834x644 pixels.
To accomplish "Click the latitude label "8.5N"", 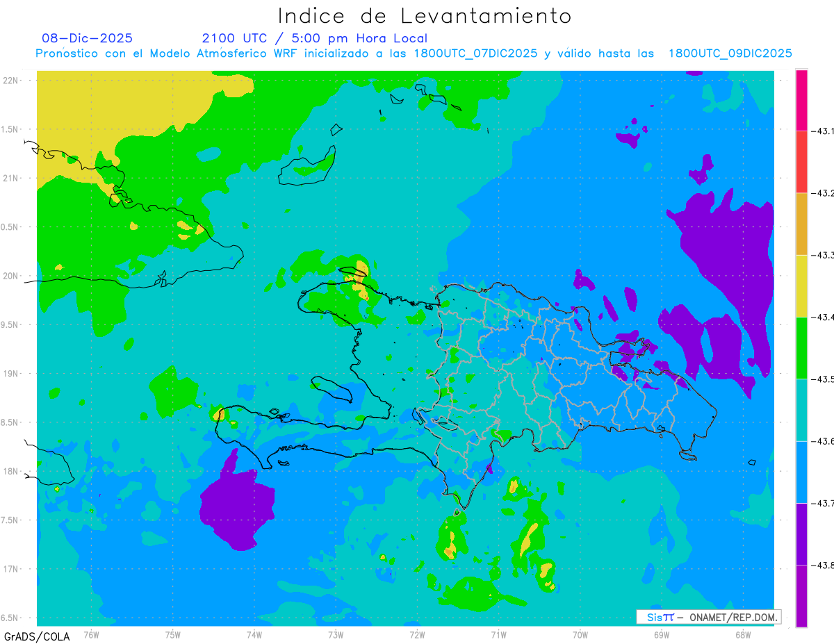I will (x=10, y=422).
